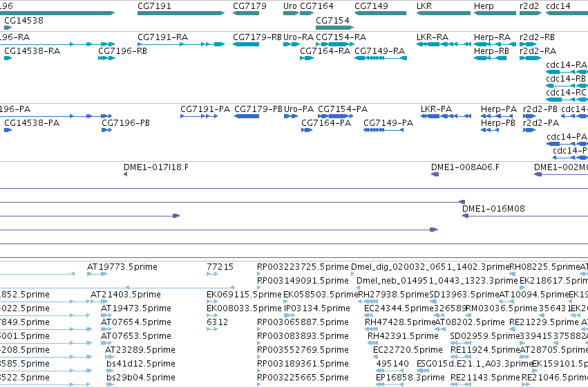The height and width of the screenshot is (388, 588).
Task: Select the Uro gene label
Action: click(x=290, y=6)
